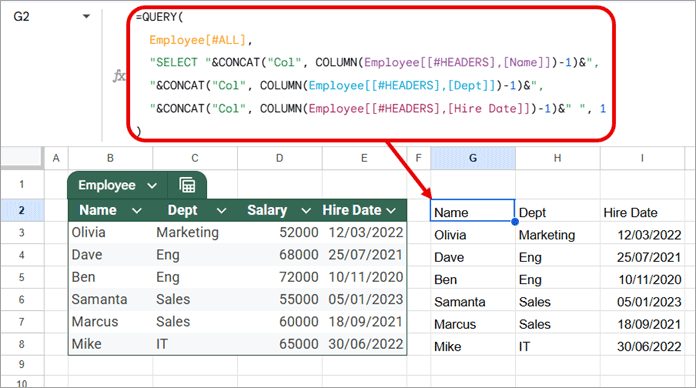Open the Dept column filter dropdown

coord(221,210)
